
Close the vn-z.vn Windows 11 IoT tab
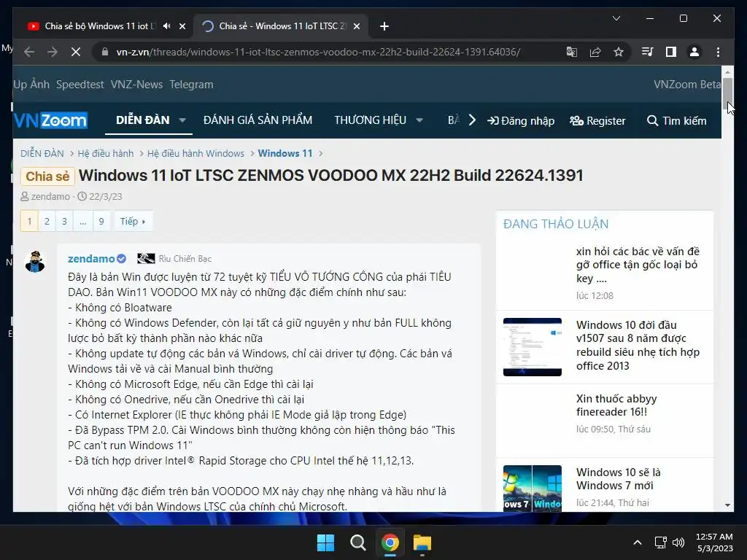click(x=356, y=26)
